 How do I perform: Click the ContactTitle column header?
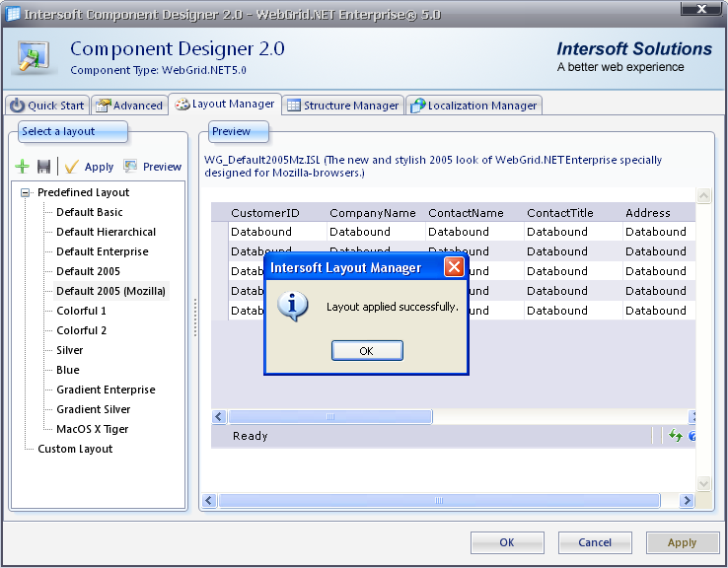[573, 213]
